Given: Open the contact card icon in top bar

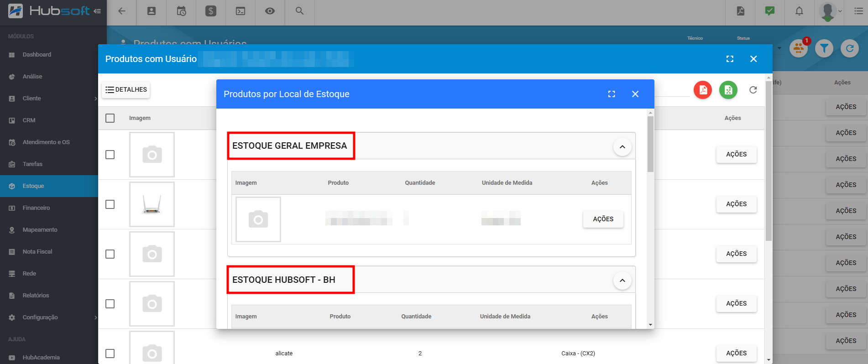Looking at the screenshot, I should coord(152,11).
